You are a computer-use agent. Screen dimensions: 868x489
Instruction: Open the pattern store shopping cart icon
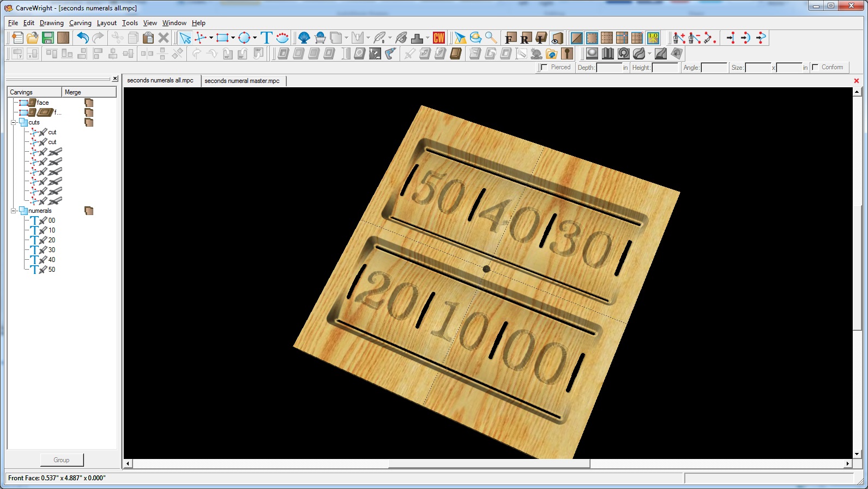(x=320, y=38)
